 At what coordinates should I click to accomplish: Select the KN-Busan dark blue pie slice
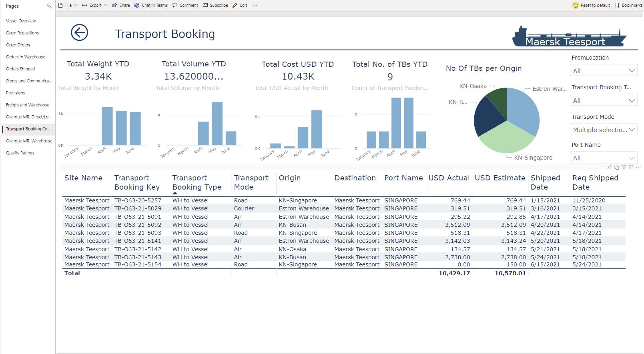pyautogui.click(x=489, y=117)
